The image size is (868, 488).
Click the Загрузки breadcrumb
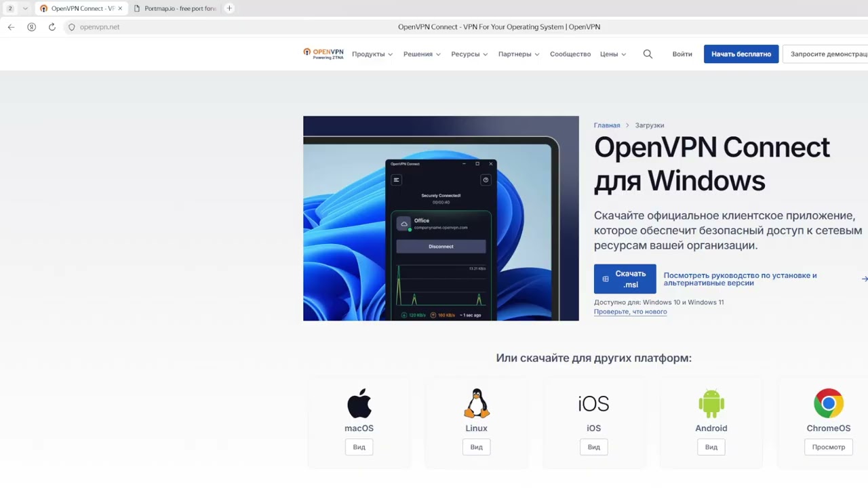(650, 125)
